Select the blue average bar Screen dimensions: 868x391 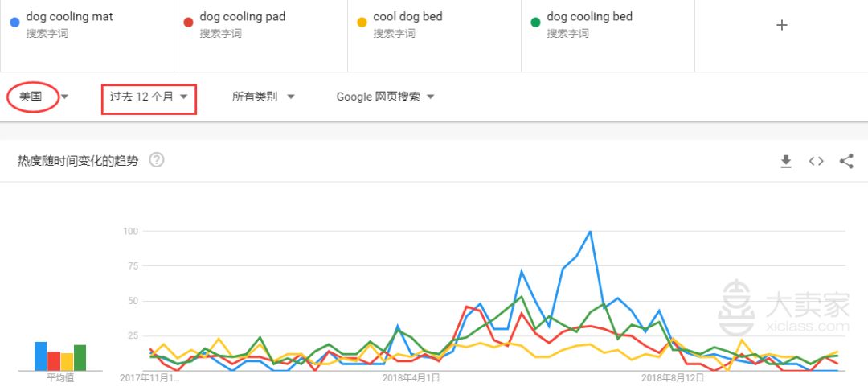40,356
